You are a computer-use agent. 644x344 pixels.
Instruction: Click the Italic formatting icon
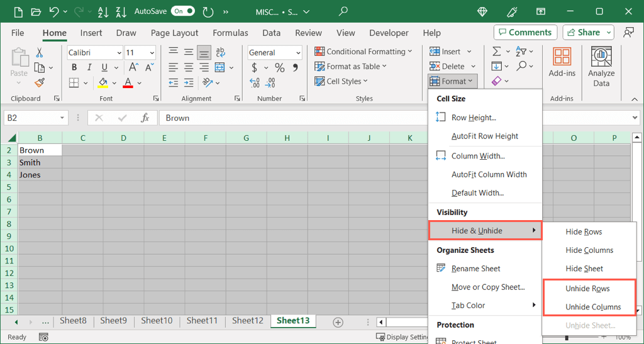[89, 68]
